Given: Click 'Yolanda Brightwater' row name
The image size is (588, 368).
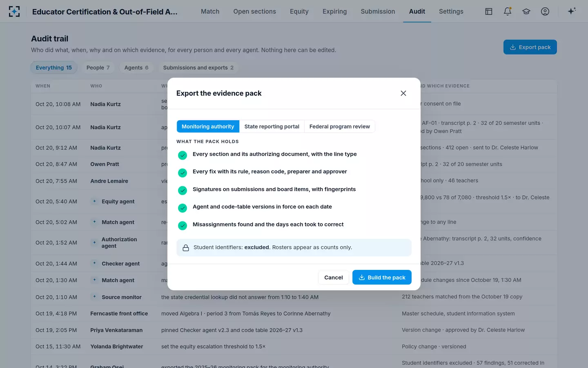Looking at the screenshot, I should 117,346.
